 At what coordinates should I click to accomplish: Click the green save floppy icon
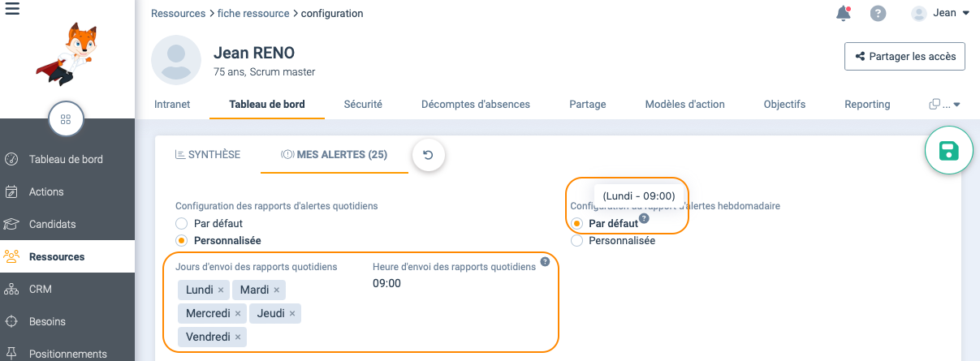(949, 151)
